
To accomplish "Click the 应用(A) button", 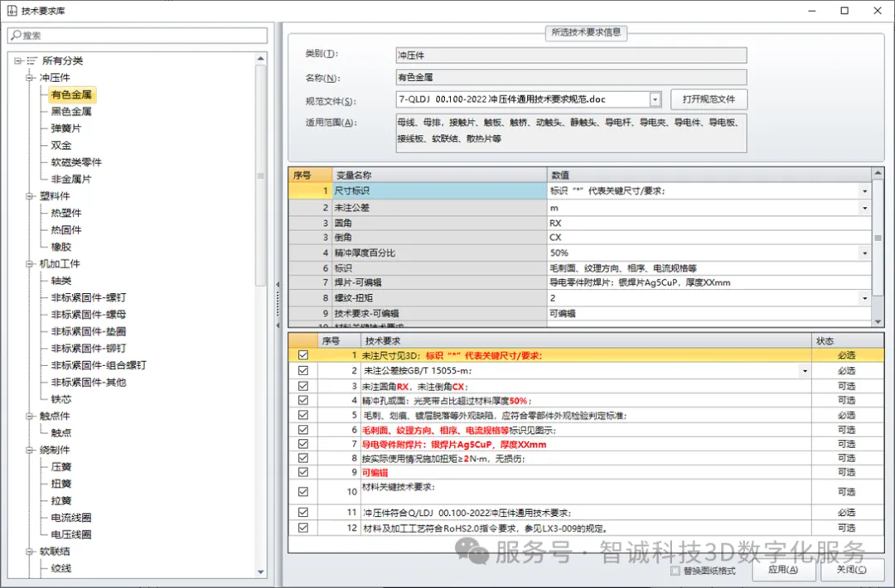I will coord(782,569).
